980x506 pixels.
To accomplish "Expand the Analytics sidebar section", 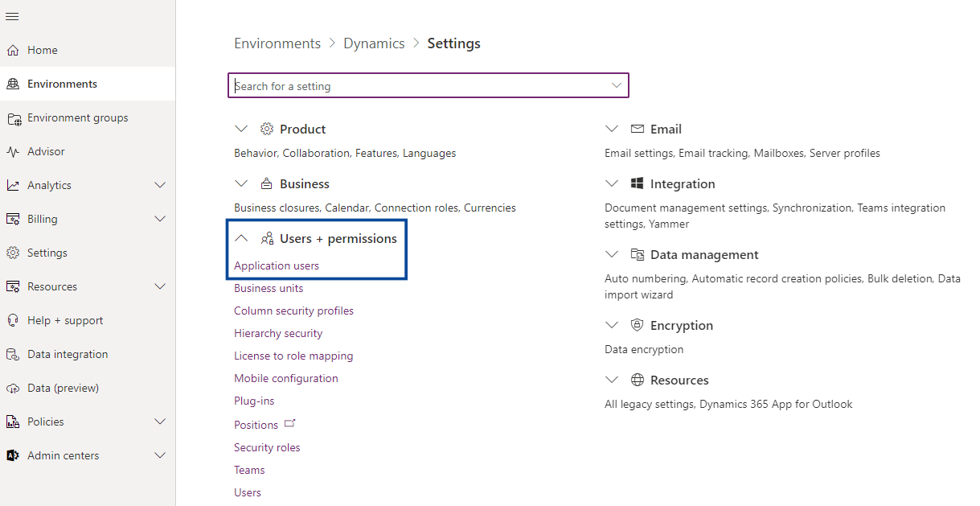I will [x=160, y=185].
